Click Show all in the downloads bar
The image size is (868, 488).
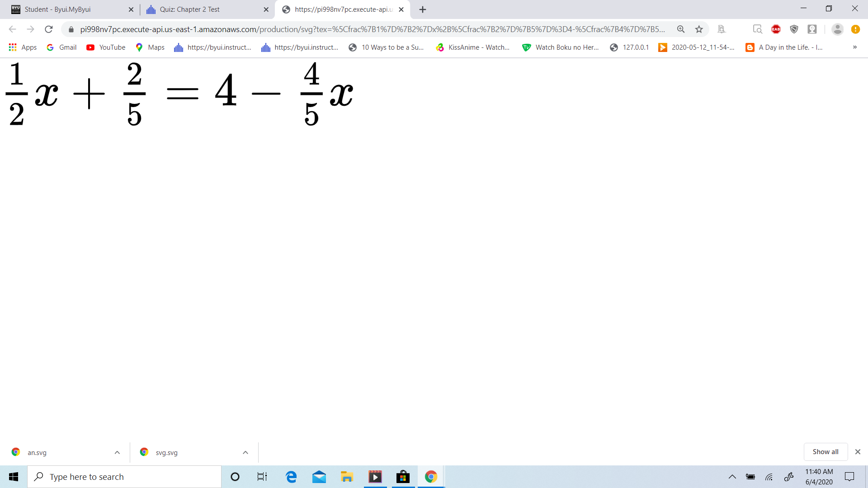(x=825, y=451)
